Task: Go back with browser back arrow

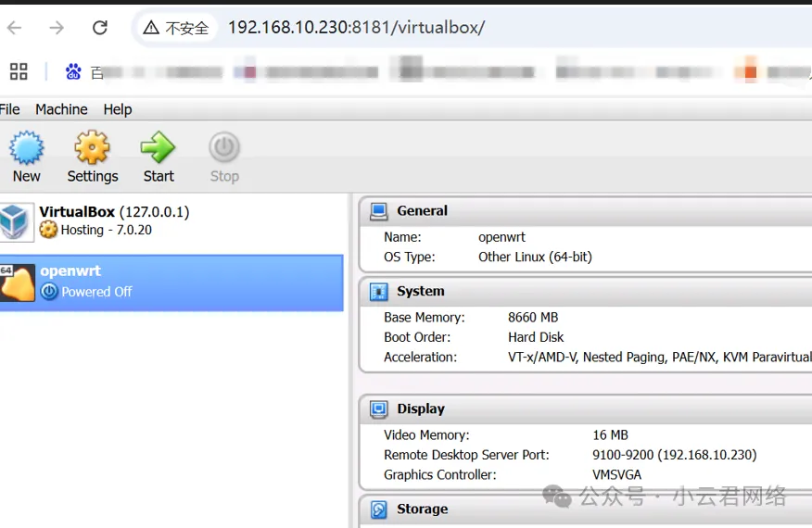Action: click(x=15, y=28)
